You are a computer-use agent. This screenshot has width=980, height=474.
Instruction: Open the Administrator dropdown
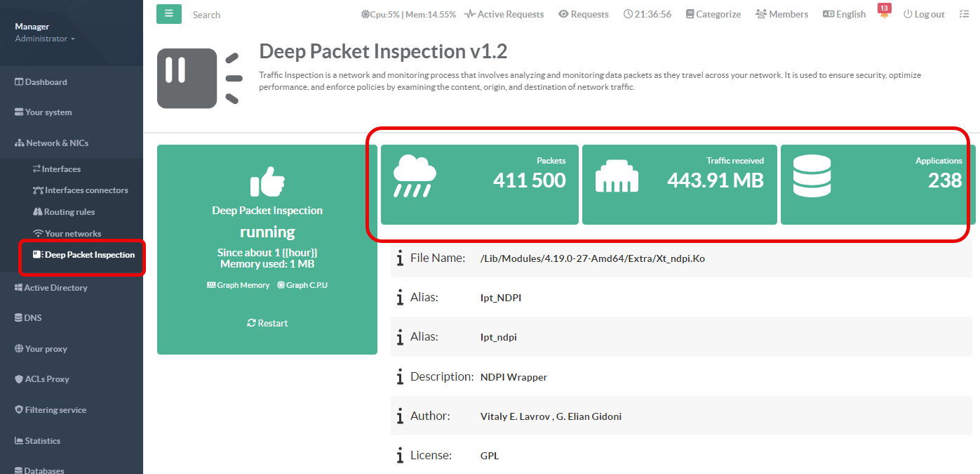click(x=45, y=39)
